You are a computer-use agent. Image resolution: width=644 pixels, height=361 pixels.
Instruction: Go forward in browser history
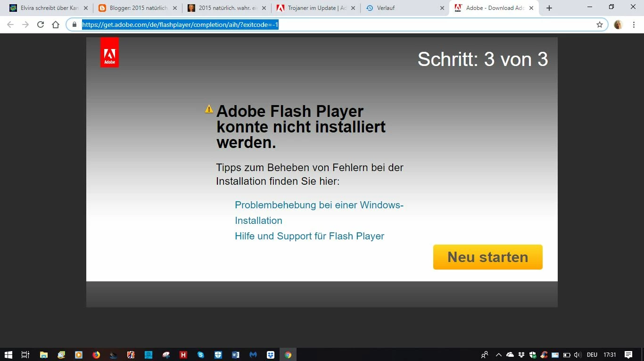(25, 25)
